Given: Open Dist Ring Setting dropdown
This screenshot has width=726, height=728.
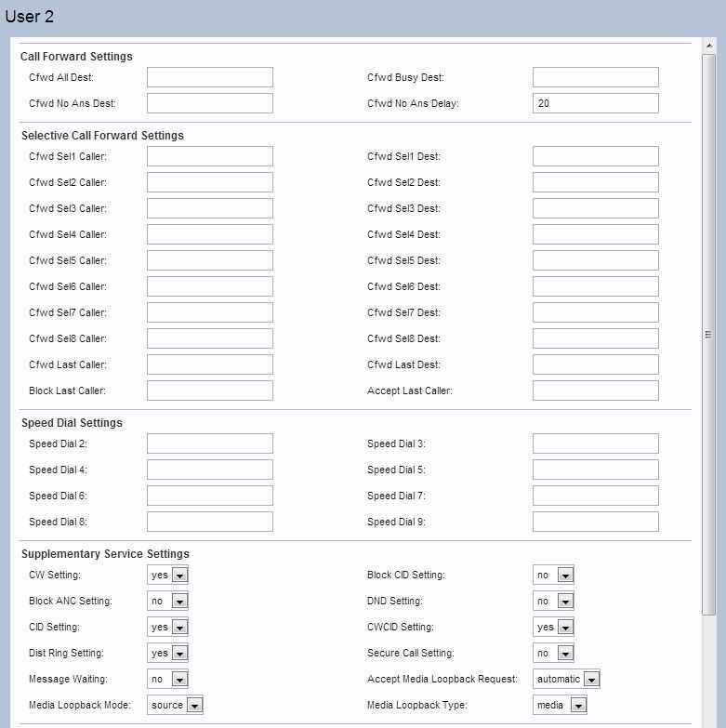Looking at the screenshot, I should (x=168, y=654).
